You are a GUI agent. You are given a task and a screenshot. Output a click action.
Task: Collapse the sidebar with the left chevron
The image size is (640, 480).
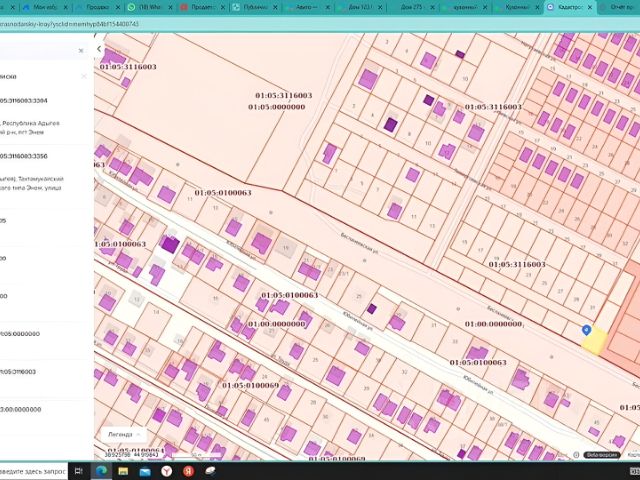(99, 49)
